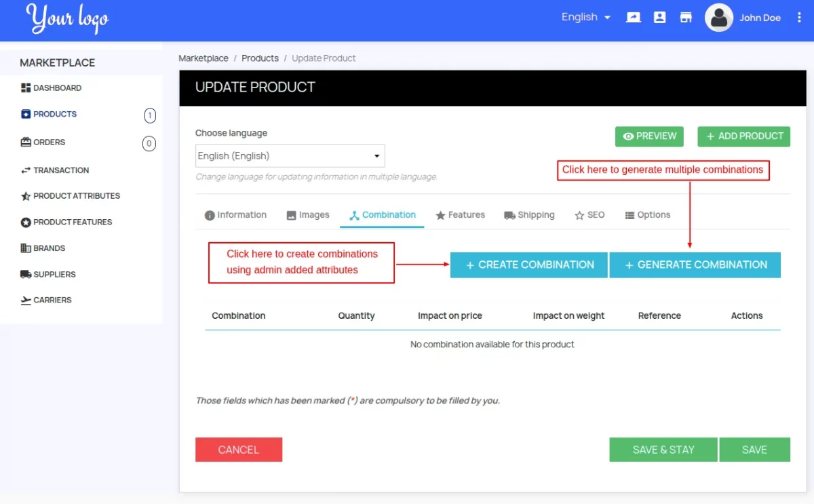814x504 pixels.
Task: Click the Preview button
Action: (649, 136)
